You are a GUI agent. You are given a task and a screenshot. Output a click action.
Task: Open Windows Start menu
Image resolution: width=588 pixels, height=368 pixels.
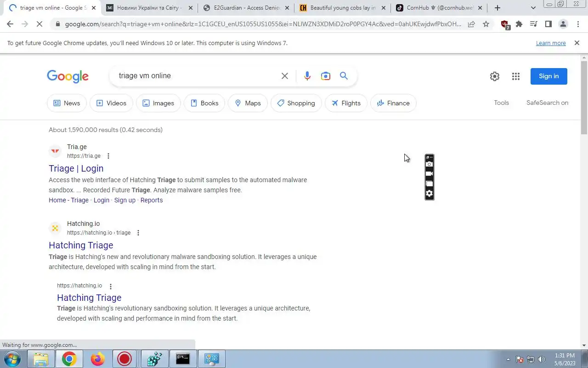click(x=12, y=359)
